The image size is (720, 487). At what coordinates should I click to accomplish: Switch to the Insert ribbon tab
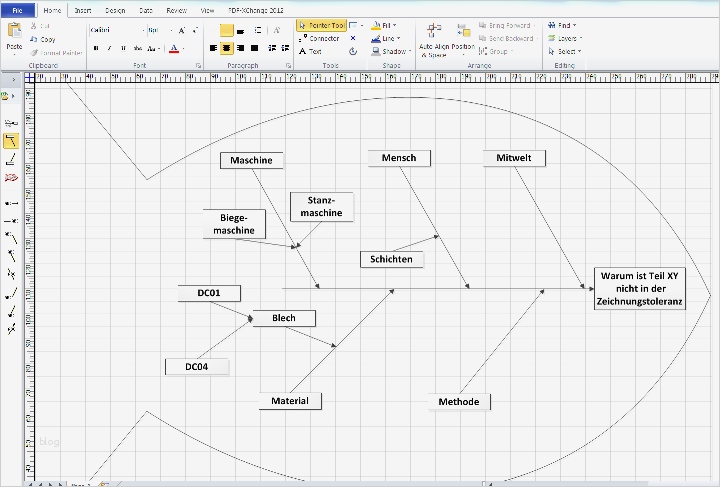(83, 9)
